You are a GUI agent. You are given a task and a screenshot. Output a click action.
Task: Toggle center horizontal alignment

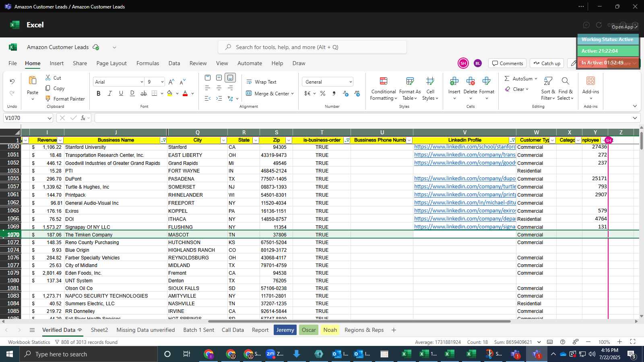coord(219,88)
